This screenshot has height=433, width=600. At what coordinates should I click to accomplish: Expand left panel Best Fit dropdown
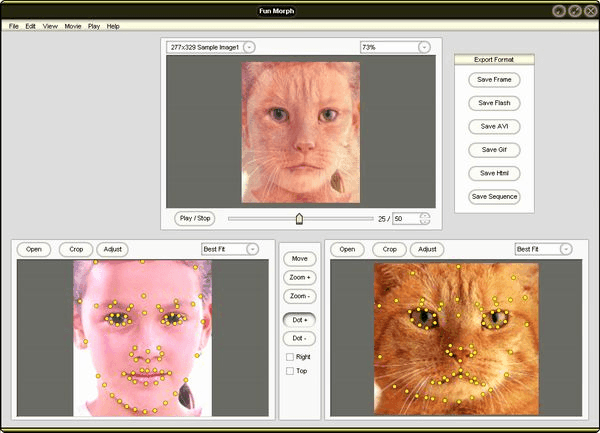(252, 249)
